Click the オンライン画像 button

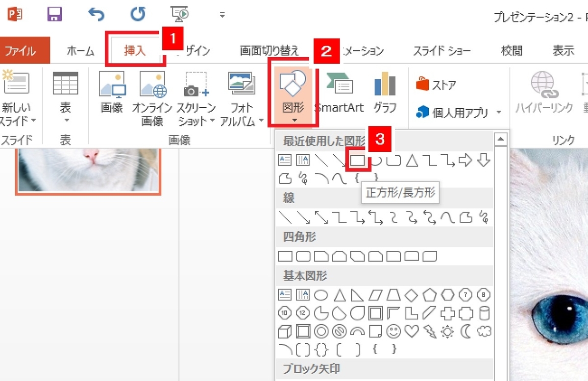(x=152, y=98)
